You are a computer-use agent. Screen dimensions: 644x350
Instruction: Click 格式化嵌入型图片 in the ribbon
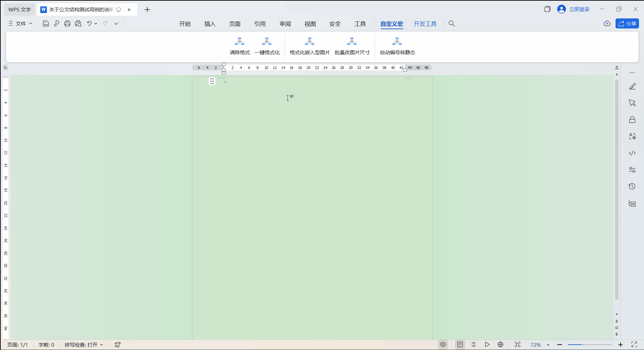point(310,42)
